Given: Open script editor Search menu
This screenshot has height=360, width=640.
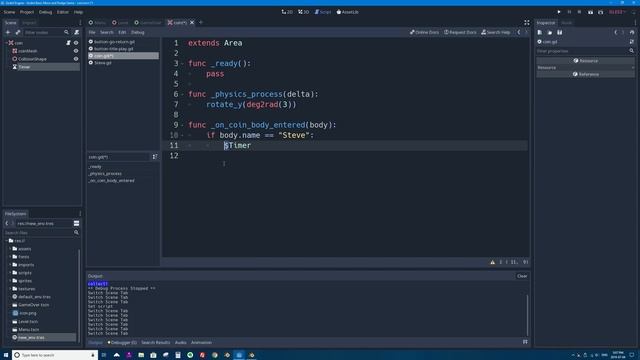Looking at the screenshot, I should click(107, 32).
